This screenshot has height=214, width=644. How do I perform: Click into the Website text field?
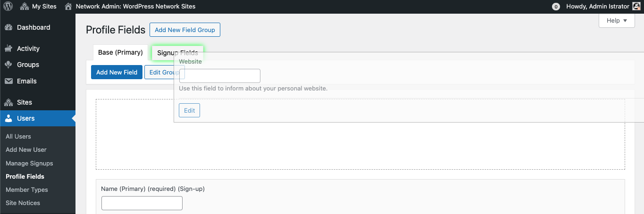220,76
